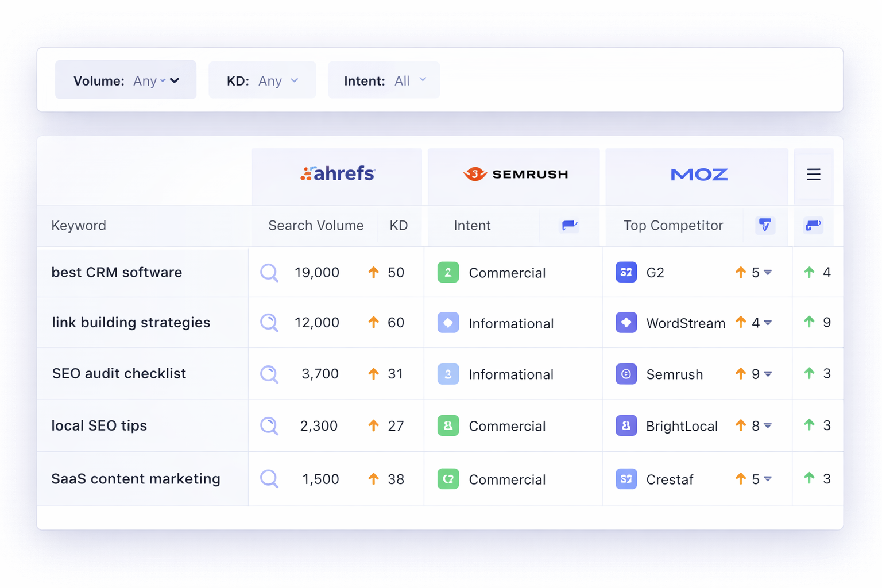Click Commercial intent in local SEO tips row
Screen dimensions: 882x588
coord(507,426)
